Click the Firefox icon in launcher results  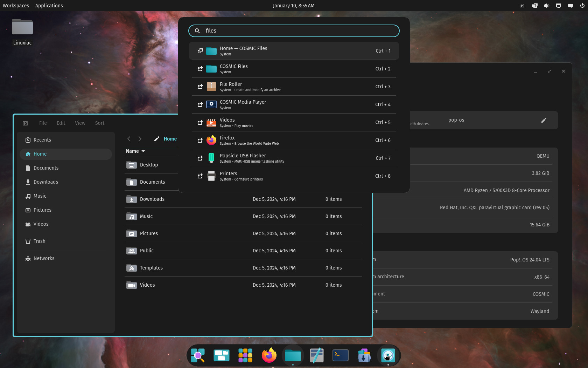[211, 140]
